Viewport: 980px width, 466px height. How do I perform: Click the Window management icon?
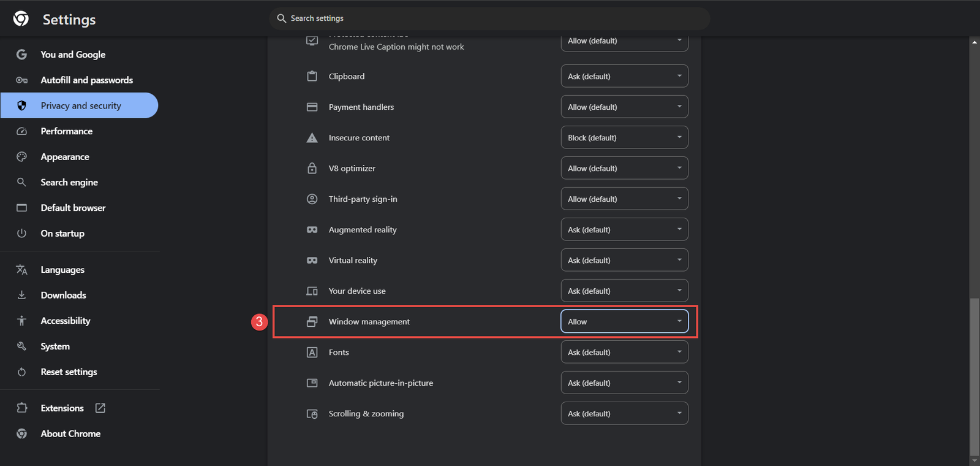coord(312,321)
